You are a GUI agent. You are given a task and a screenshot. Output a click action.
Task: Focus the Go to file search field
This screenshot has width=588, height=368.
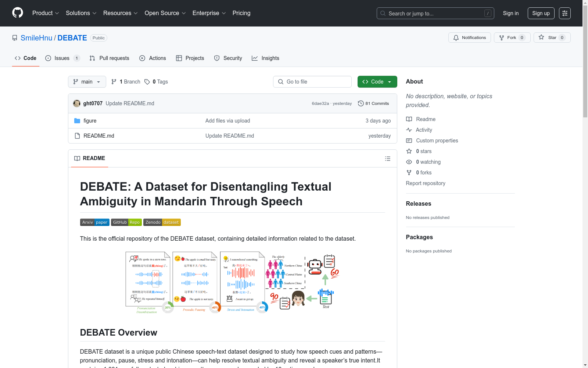312,82
